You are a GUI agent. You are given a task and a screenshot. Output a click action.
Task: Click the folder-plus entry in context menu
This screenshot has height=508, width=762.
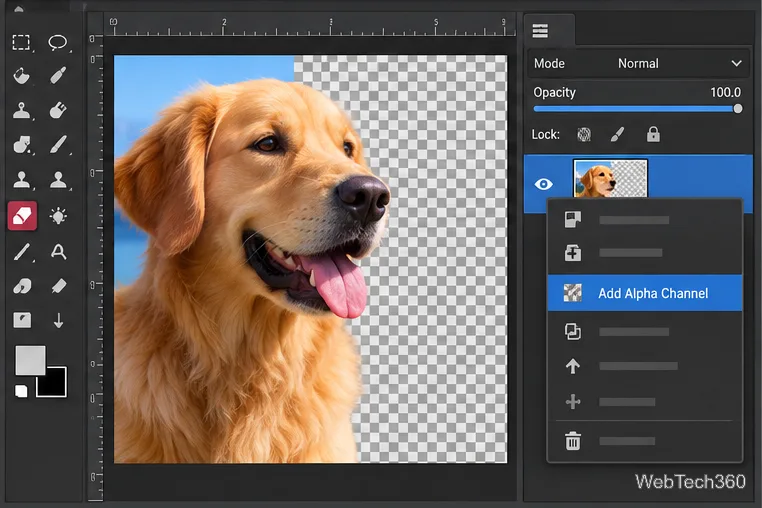tap(645, 253)
